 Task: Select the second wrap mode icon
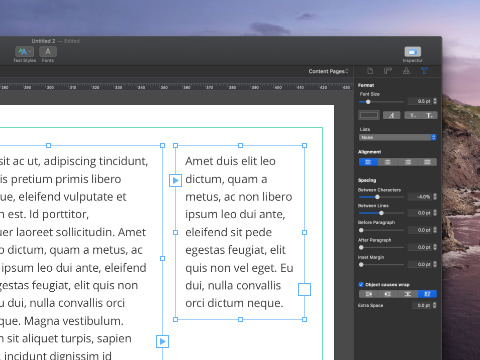(x=388, y=294)
